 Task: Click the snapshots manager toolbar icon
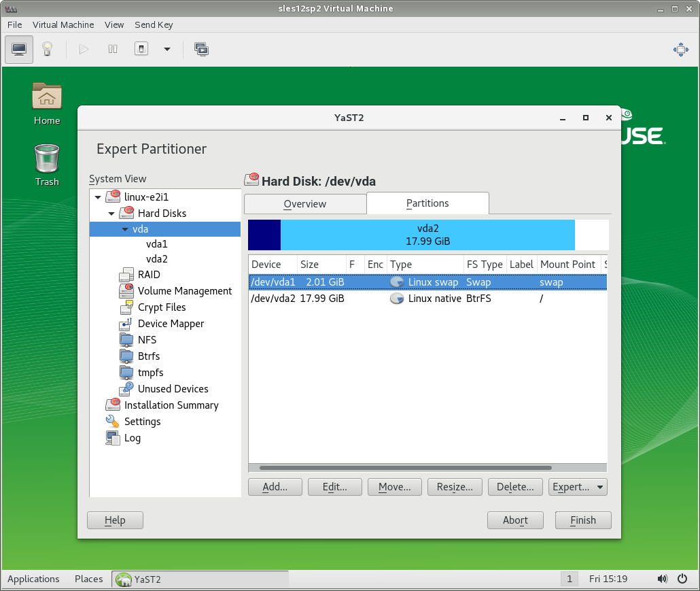[201, 49]
